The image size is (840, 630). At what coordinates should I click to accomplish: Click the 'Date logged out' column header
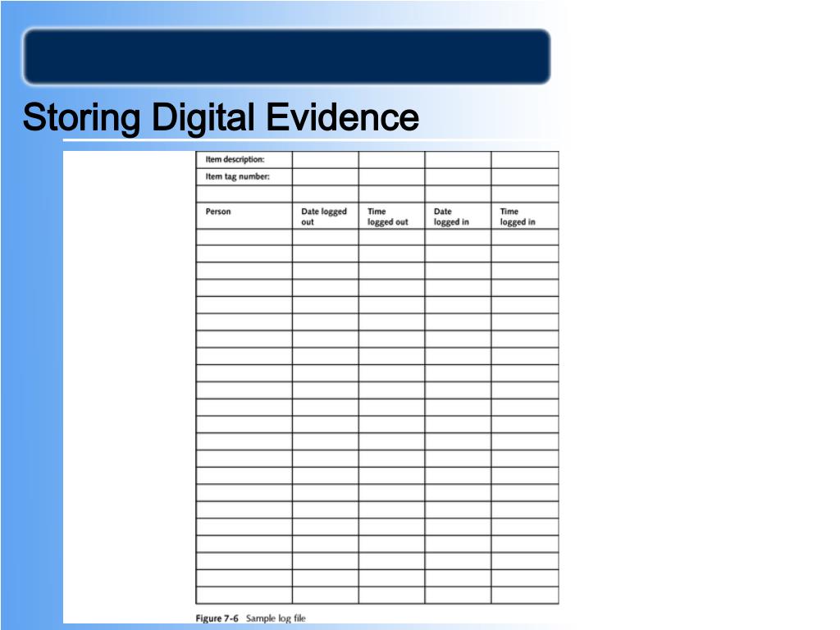(x=326, y=216)
